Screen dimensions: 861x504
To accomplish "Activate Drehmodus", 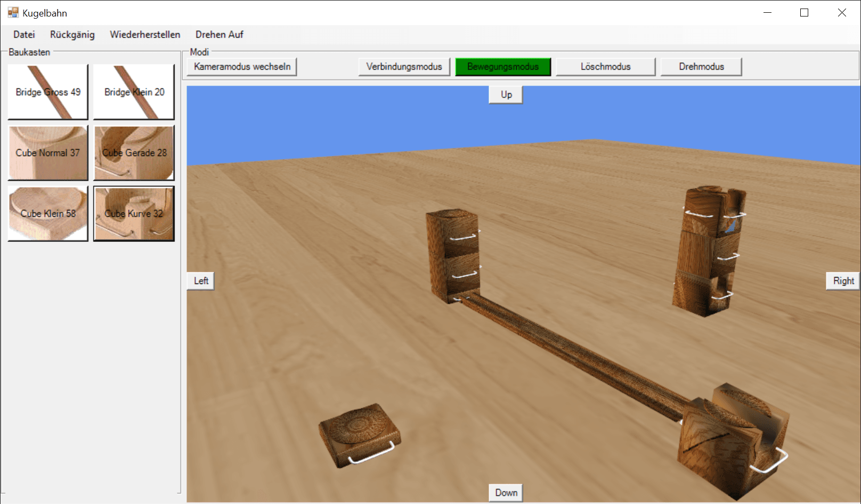I will (x=701, y=67).
